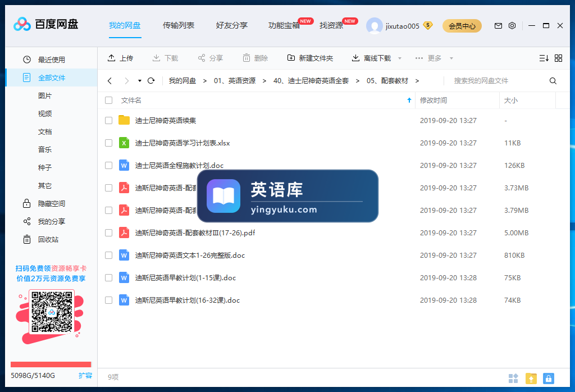Click the 隐藏空间 lock icon
The image size is (575, 392).
point(27,203)
